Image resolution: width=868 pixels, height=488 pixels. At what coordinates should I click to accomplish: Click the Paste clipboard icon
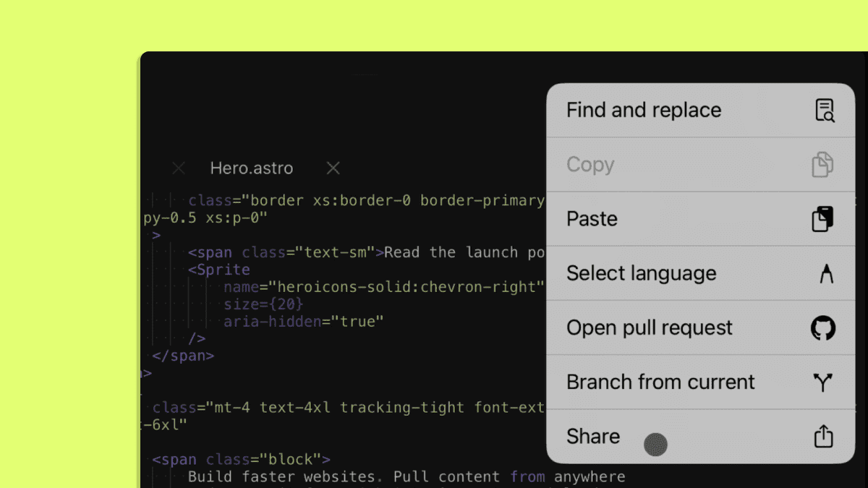coord(822,218)
